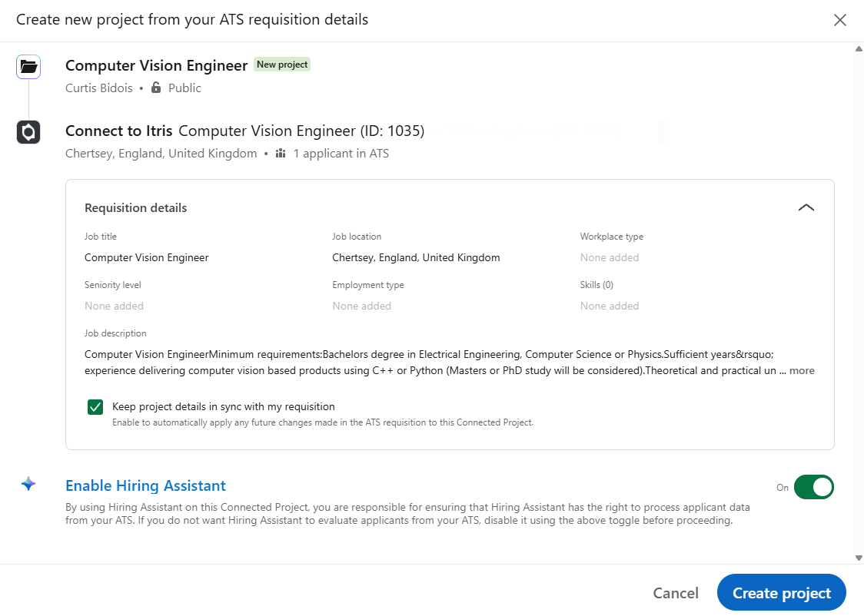Click the project folder icon
Viewport: 864px width, 616px height.
click(x=28, y=67)
